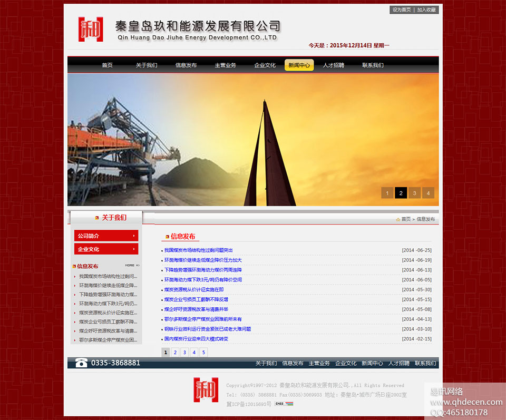Switch the banner carousel to slide 3
Viewport: 506px width, 420px height.
tap(414, 193)
